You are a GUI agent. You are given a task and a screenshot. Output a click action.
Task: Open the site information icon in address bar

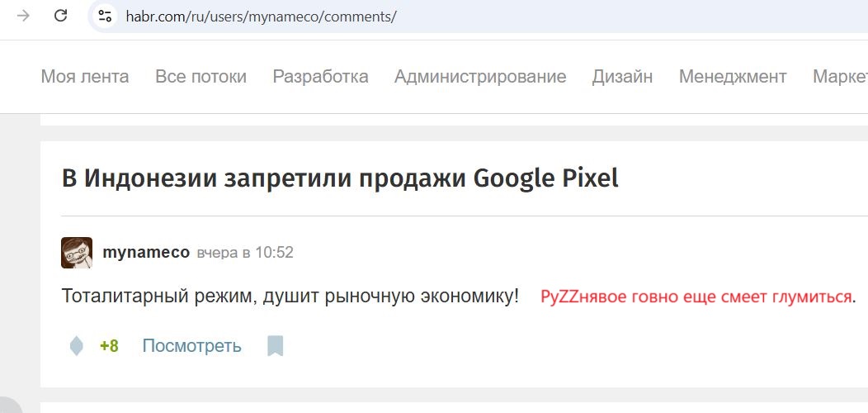point(105,16)
